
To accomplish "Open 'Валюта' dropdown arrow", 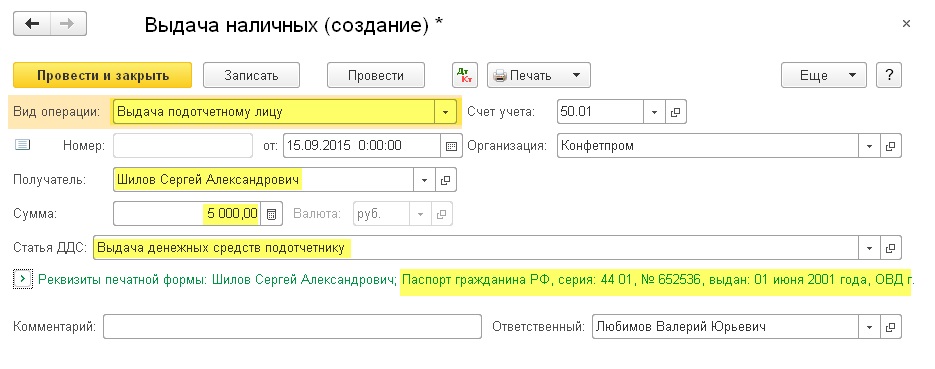I will coord(421,214).
